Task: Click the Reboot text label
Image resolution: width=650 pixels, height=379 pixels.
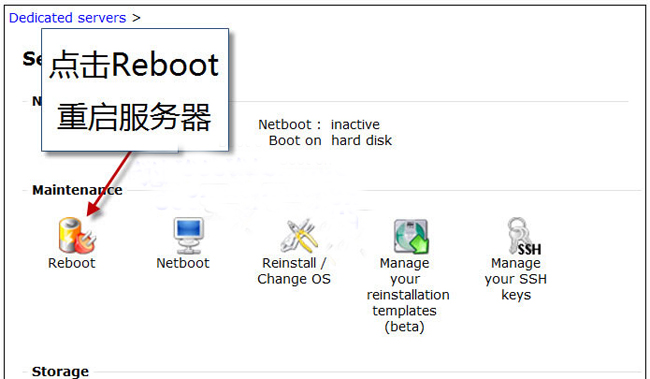Action: click(72, 263)
